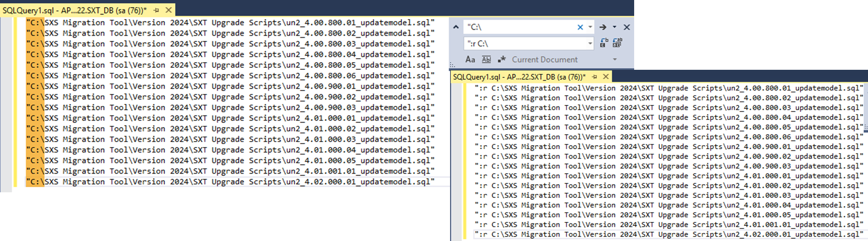The image size is (868, 241).
Task: Select the right SQLQuery1.sql document tab
Action: (x=519, y=77)
